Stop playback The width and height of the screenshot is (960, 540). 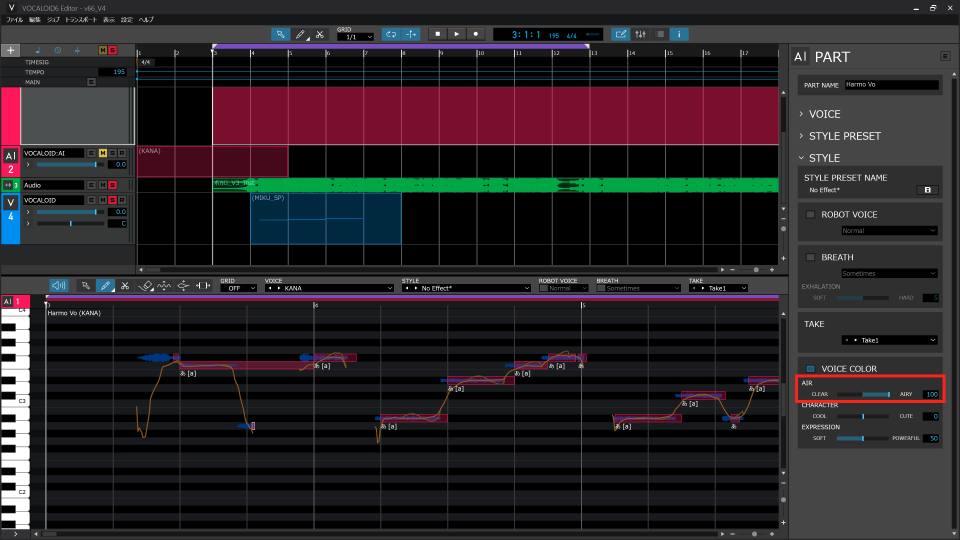(x=438, y=34)
